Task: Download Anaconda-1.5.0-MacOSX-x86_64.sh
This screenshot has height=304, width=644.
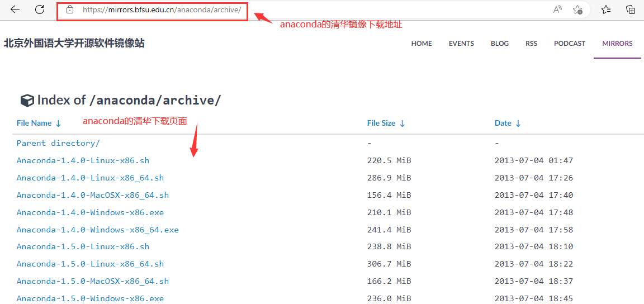Action: tap(92, 281)
